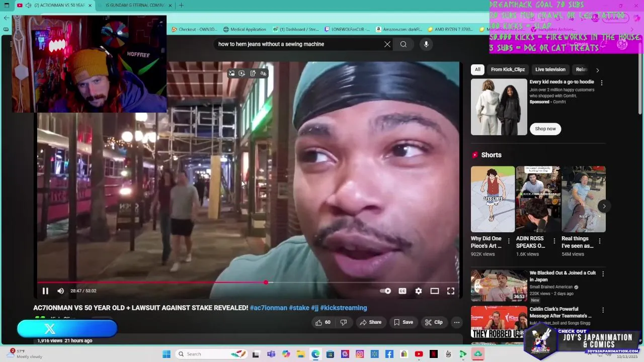Save the video to a playlist
644x362 pixels.
[x=403, y=322]
